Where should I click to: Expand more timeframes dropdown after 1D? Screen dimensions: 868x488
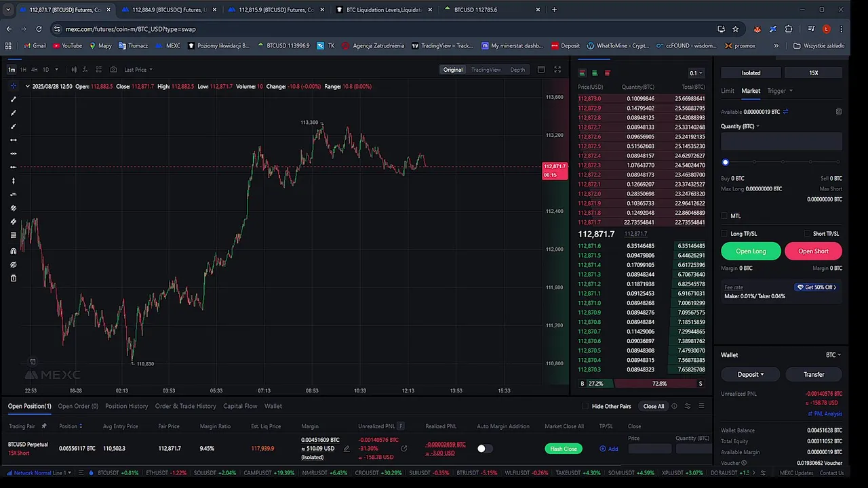tap(56, 70)
